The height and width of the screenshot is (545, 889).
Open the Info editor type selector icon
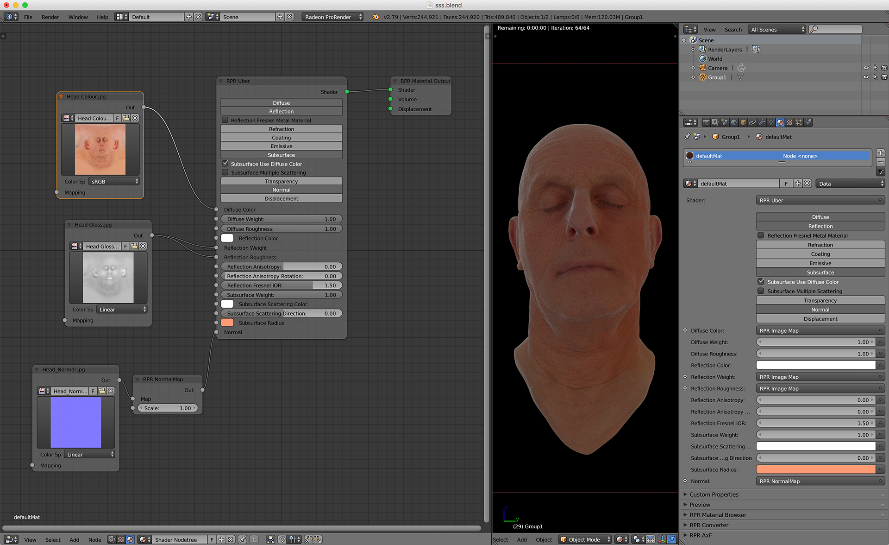click(x=11, y=17)
